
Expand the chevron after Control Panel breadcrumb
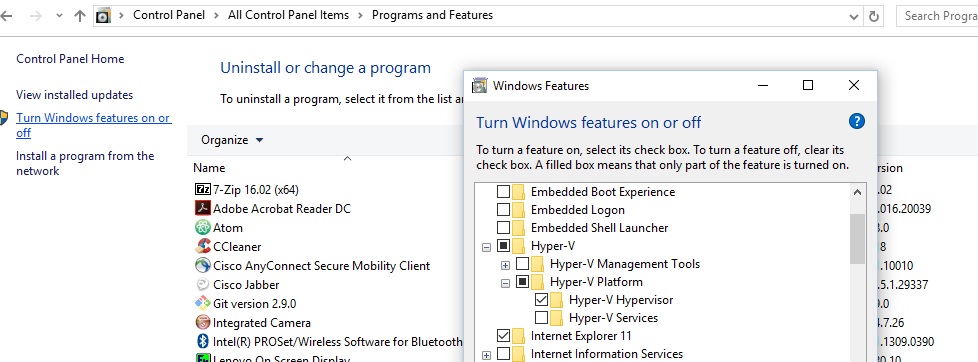coord(216,16)
